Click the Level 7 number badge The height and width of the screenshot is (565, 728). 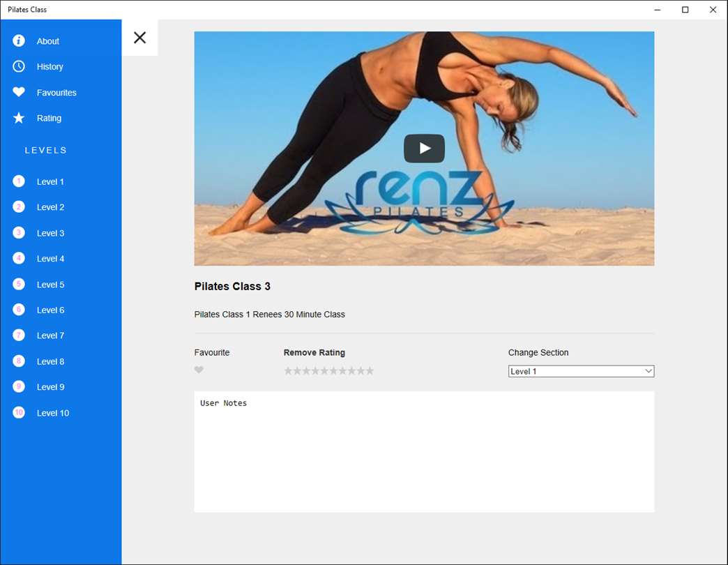pyautogui.click(x=19, y=336)
